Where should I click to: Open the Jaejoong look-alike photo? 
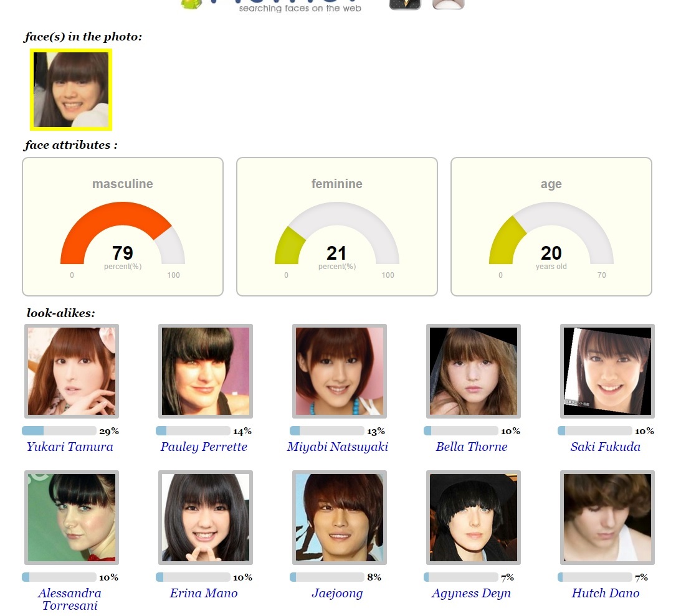click(x=339, y=518)
